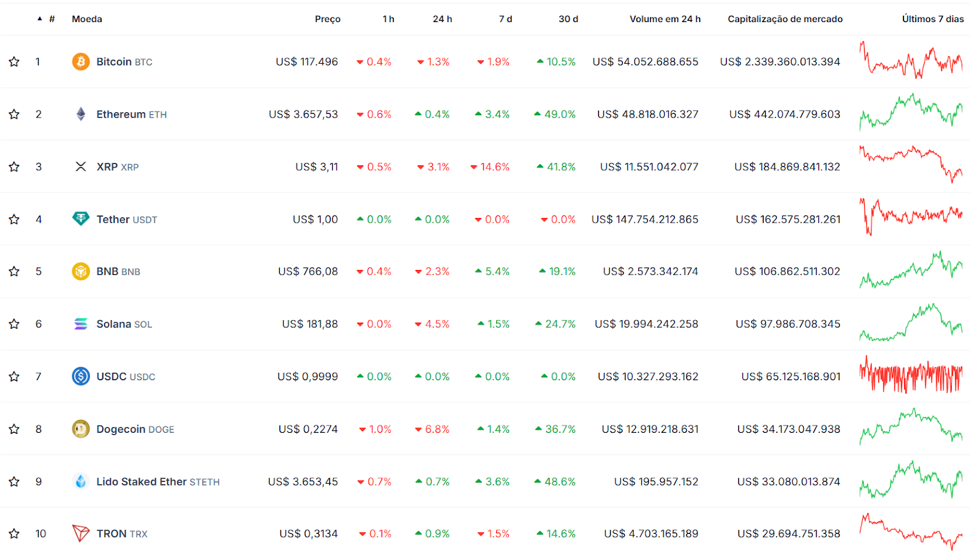Star Dogecoin row

(x=14, y=429)
